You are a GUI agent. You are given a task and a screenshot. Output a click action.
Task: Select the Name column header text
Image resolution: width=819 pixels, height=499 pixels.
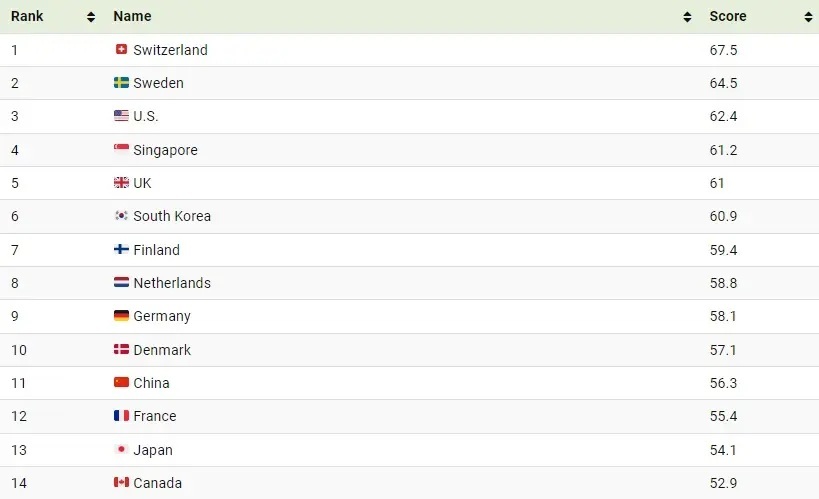(x=132, y=16)
